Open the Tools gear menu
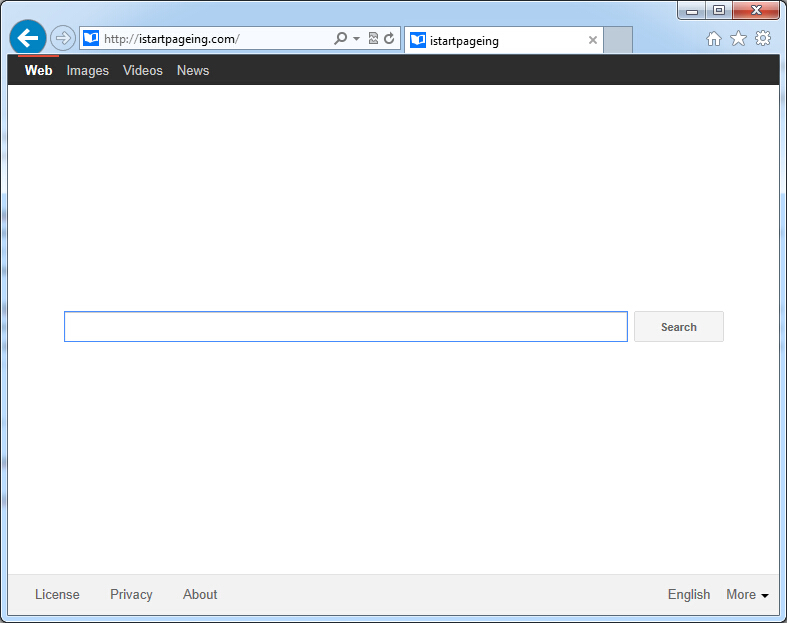787x623 pixels. coord(763,38)
